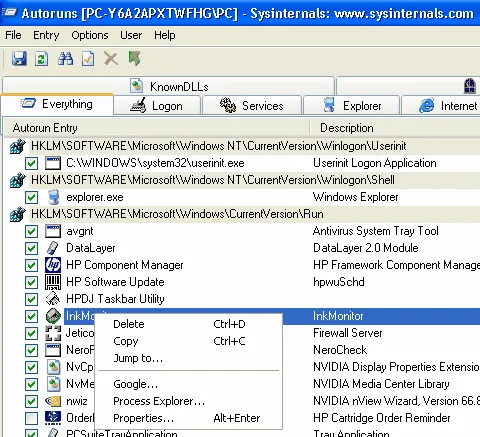Uncheck the avgnt checkbox
Viewport: 480px width, 437px height.
click(32, 231)
